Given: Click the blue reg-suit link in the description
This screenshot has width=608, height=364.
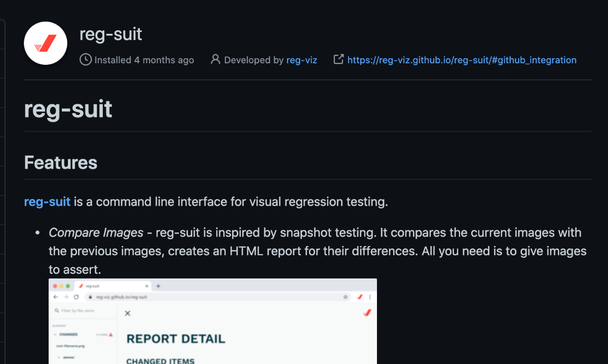Looking at the screenshot, I should click(x=47, y=201).
